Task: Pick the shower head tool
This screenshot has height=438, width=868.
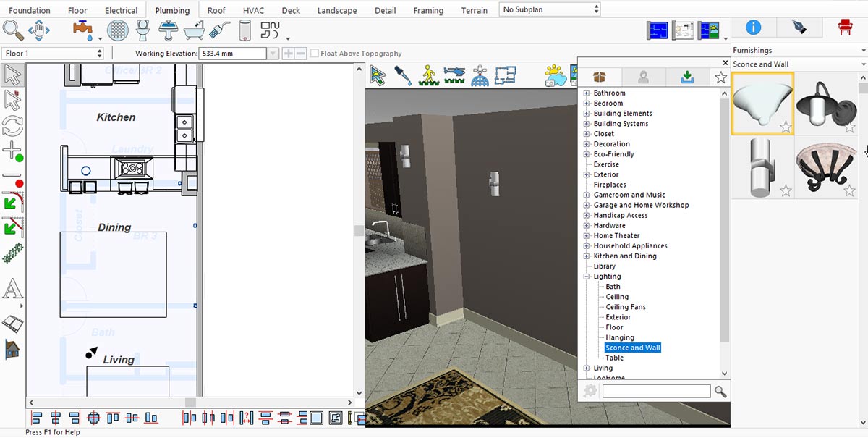Action: (x=219, y=30)
